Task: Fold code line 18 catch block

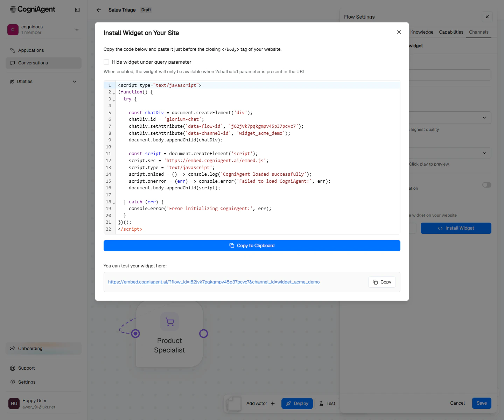Action: [x=114, y=203]
